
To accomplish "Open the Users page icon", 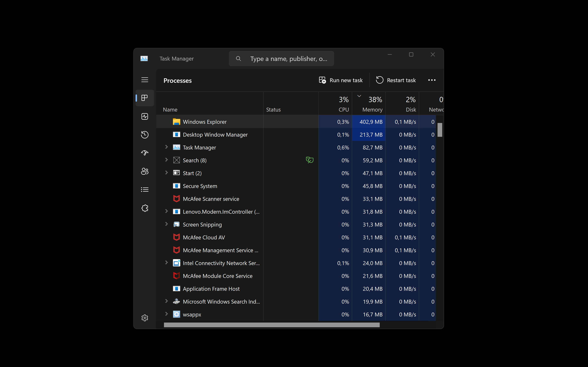I will click(145, 171).
